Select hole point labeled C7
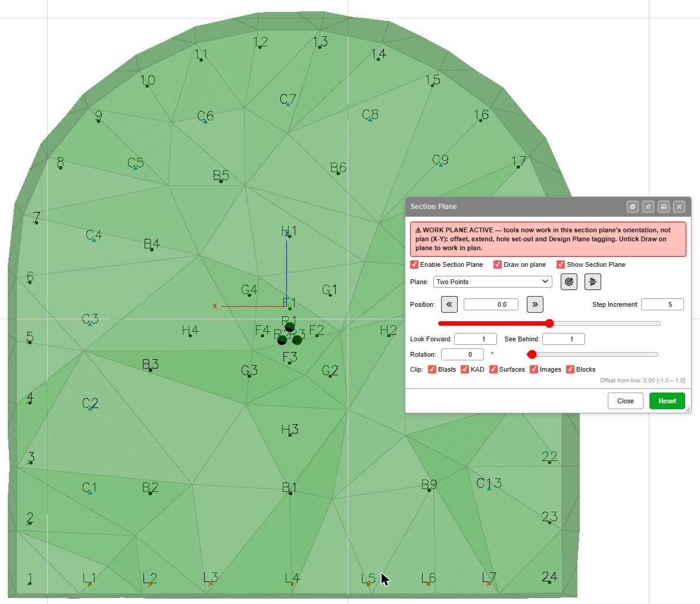700x604 pixels. tap(288, 104)
